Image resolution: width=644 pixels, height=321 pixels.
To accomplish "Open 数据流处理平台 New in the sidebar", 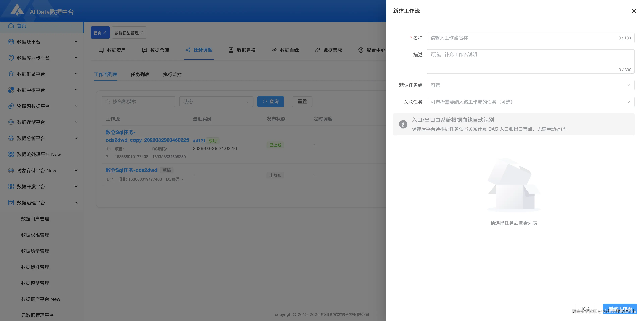I will [39, 154].
